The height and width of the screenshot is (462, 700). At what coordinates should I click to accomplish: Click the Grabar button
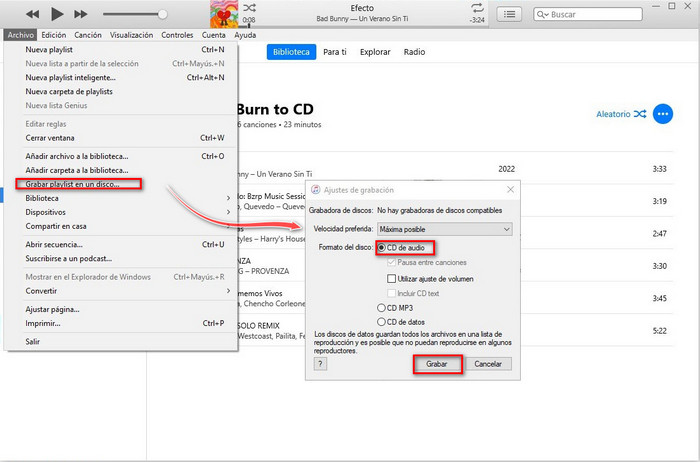click(x=437, y=364)
